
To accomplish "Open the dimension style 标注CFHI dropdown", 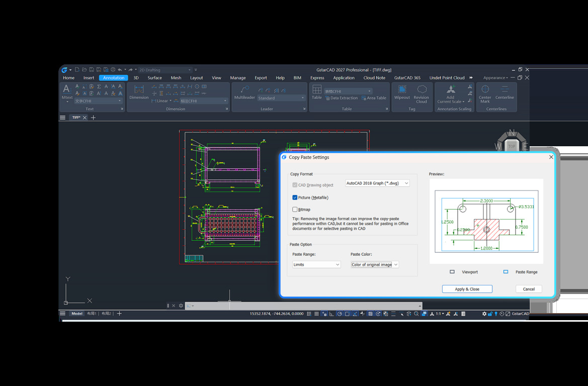I will (x=204, y=101).
